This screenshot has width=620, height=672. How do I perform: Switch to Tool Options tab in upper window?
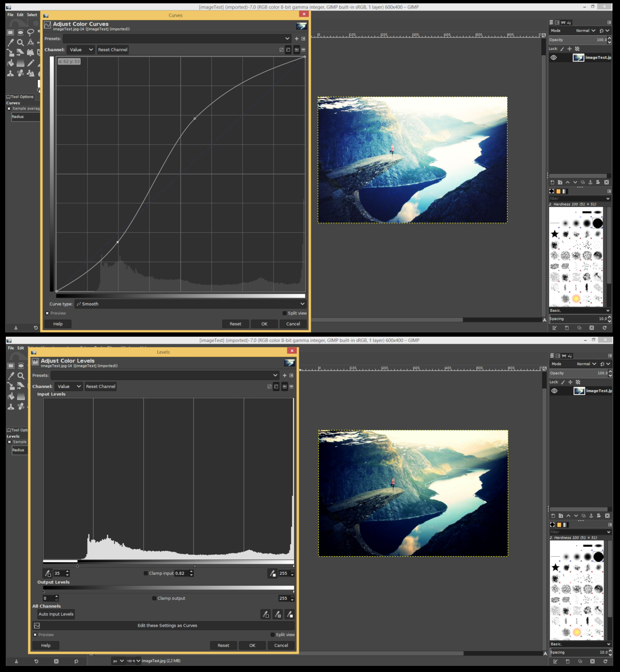20,97
